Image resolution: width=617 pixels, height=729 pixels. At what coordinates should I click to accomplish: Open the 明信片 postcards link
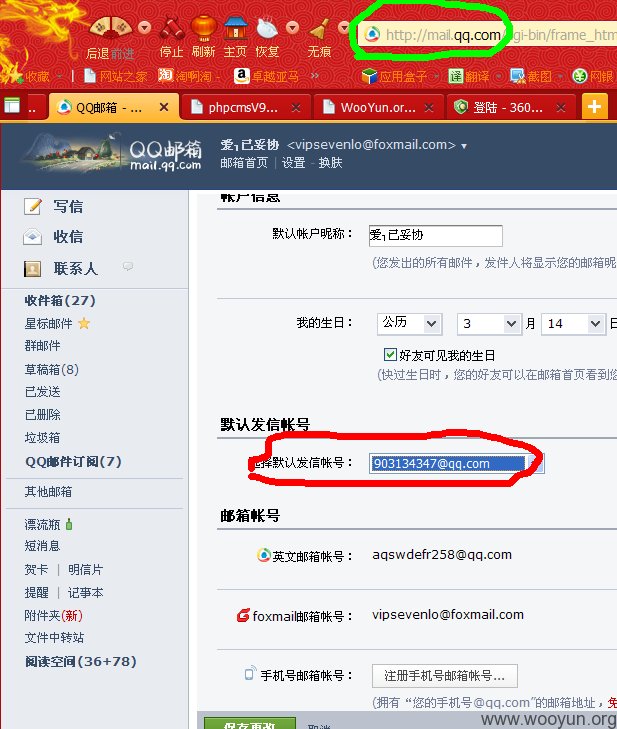(86, 570)
